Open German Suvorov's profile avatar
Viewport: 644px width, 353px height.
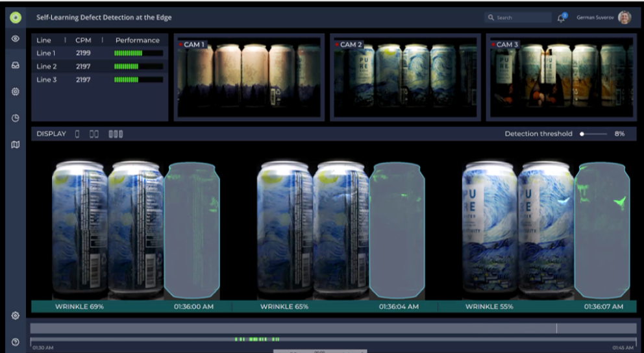625,18
